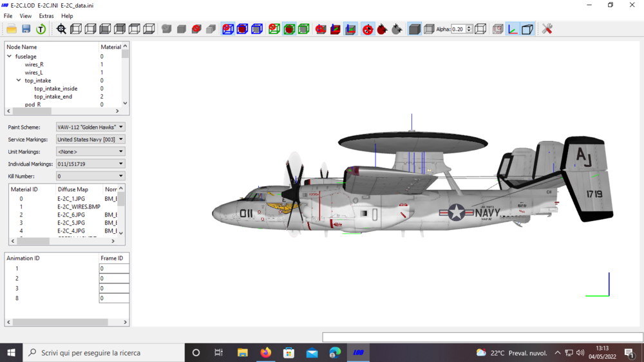Collapse the fuselage tree node
The height and width of the screenshot is (362, 644).
point(10,56)
